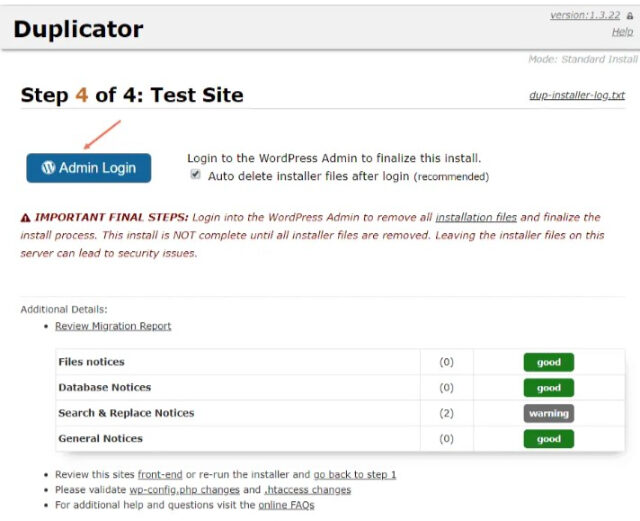Click the Admin Login button

[x=89, y=168]
